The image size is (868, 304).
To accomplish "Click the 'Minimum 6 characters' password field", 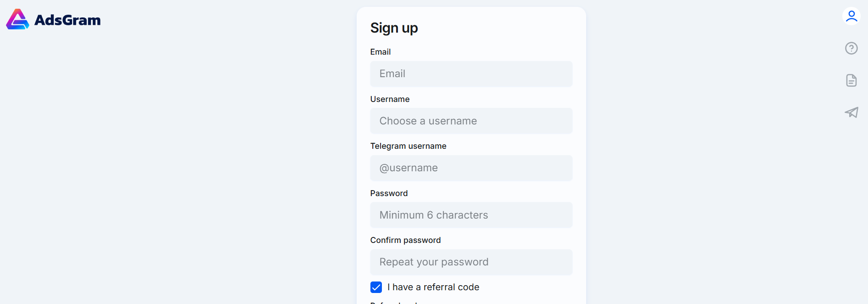I will 471,215.
